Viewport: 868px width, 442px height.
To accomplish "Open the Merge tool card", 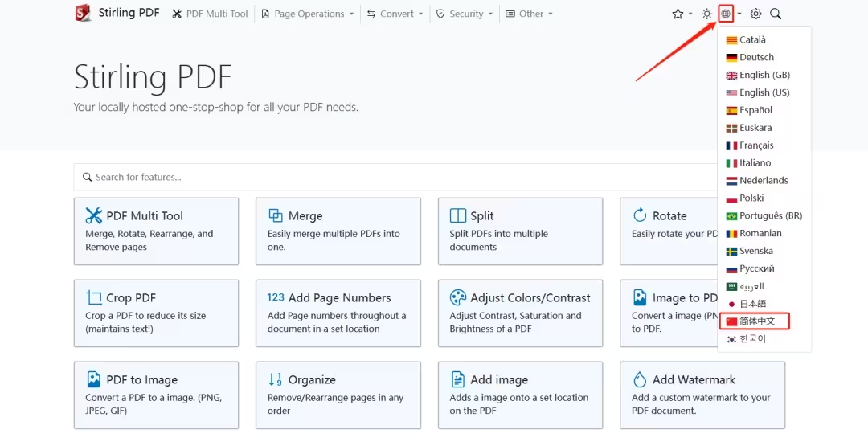I will point(338,231).
